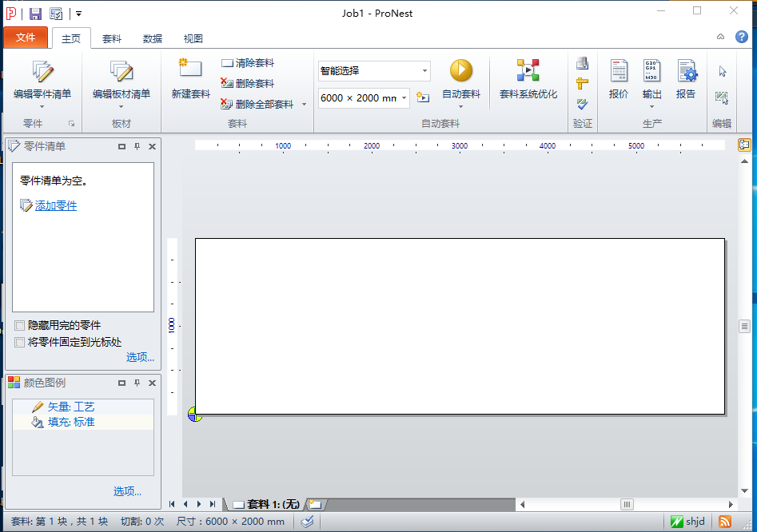The width and height of the screenshot is (757, 532).
Task: Open the 6000 × 2000 mm size dropdown
Action: [x=404, y=97]
